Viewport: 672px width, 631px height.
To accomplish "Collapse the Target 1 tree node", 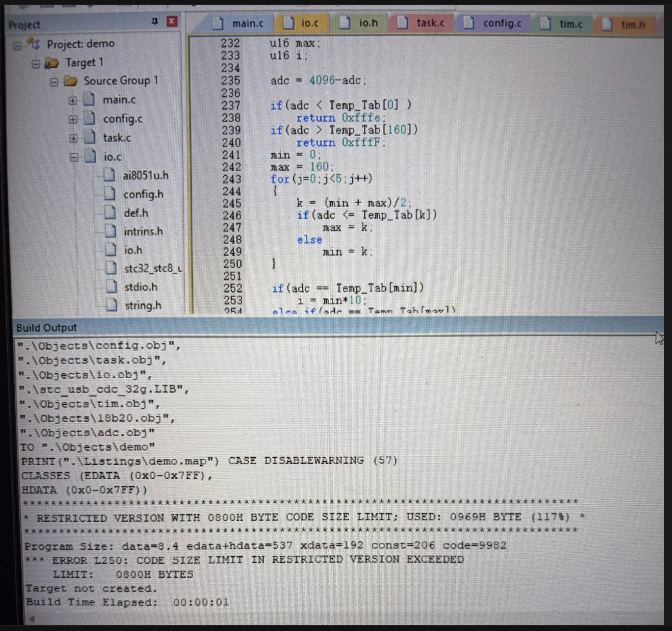I will tap(36, 64).
